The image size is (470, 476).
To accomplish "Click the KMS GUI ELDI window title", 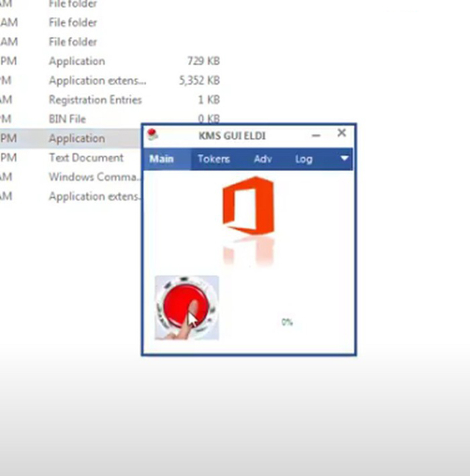I will [x=232, y=135].
